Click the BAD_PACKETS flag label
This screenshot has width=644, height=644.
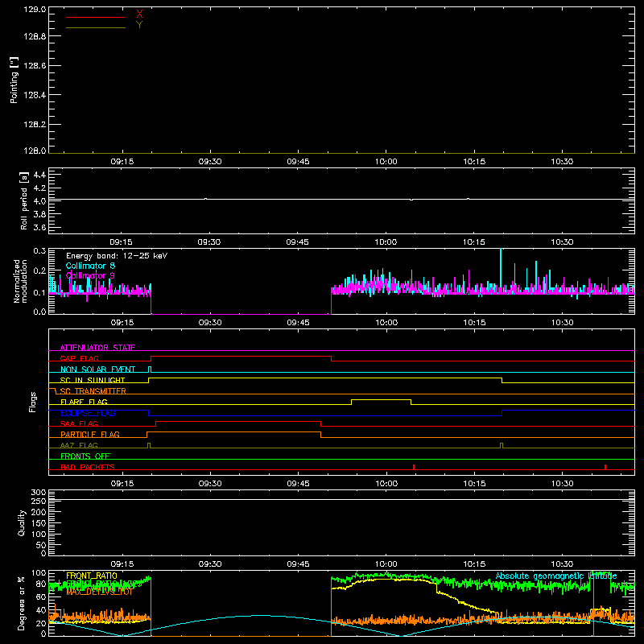(x=88, y=468)
